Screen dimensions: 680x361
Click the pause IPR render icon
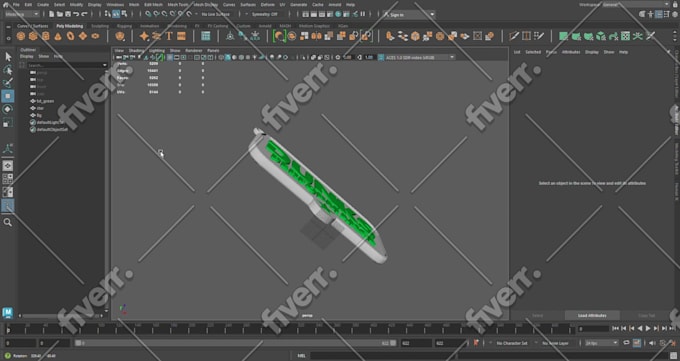363,14
